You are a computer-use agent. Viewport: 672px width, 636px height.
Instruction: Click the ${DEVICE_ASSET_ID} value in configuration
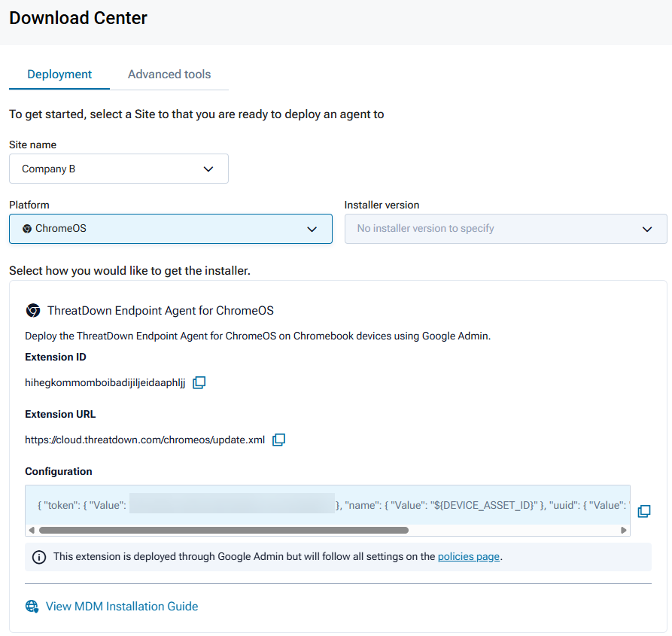pyautogui.click(x=483, y=505)
